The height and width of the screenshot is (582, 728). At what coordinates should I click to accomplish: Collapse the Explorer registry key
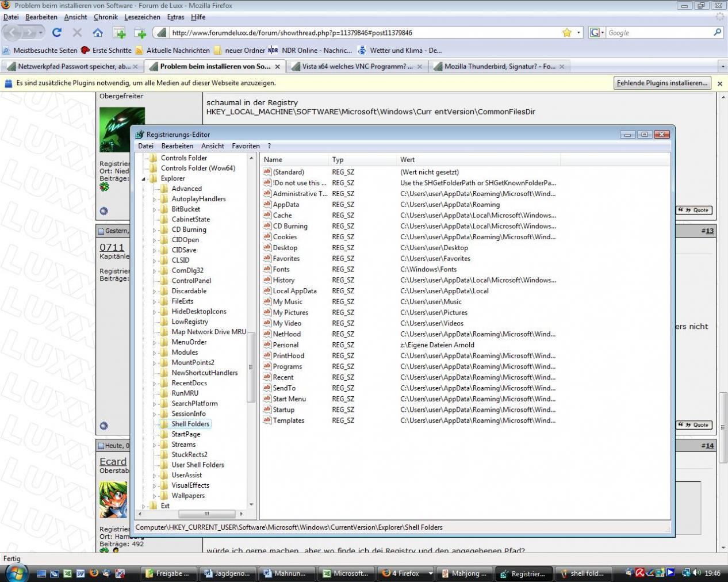coord(143,179)
